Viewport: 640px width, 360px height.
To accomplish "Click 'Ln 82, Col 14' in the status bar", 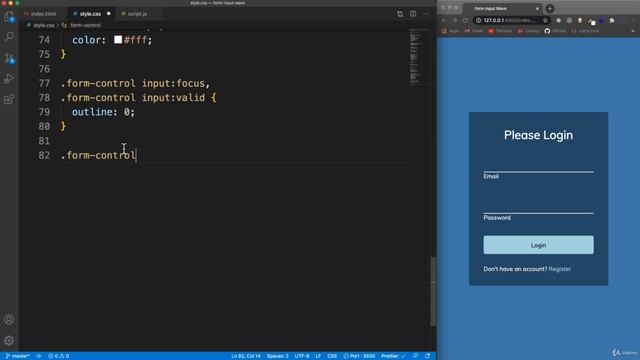I will 246,356.
